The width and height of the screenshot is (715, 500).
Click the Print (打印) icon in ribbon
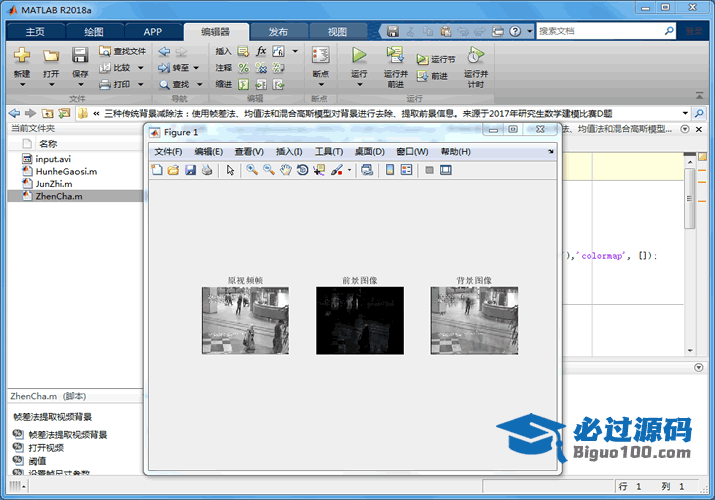105,84
